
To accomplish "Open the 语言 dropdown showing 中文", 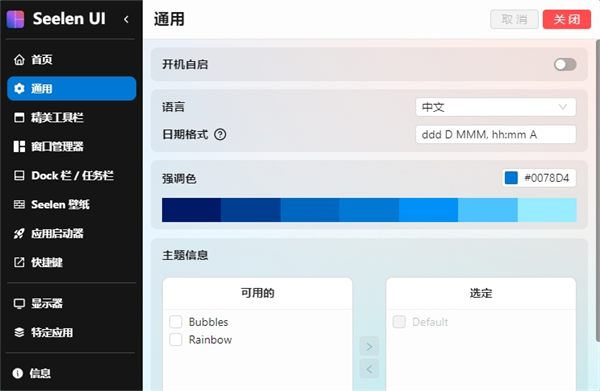I will click(x=496, y=107).
